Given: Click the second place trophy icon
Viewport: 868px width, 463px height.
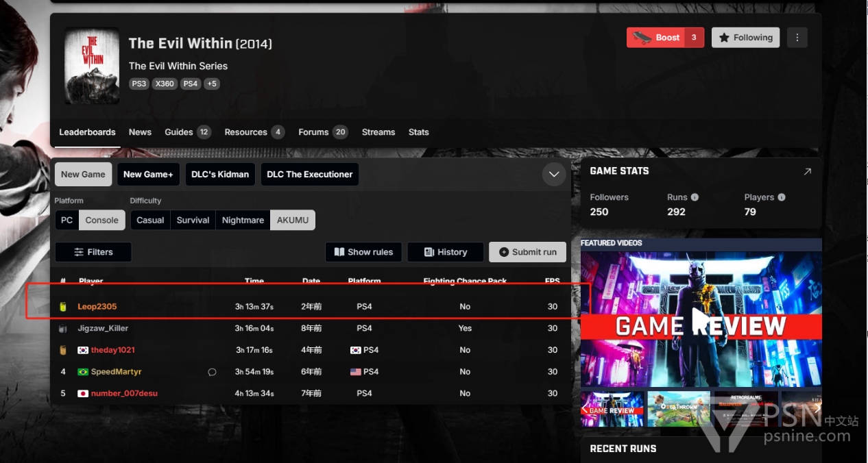Looking at the screenshot, I should pos(63,329).
